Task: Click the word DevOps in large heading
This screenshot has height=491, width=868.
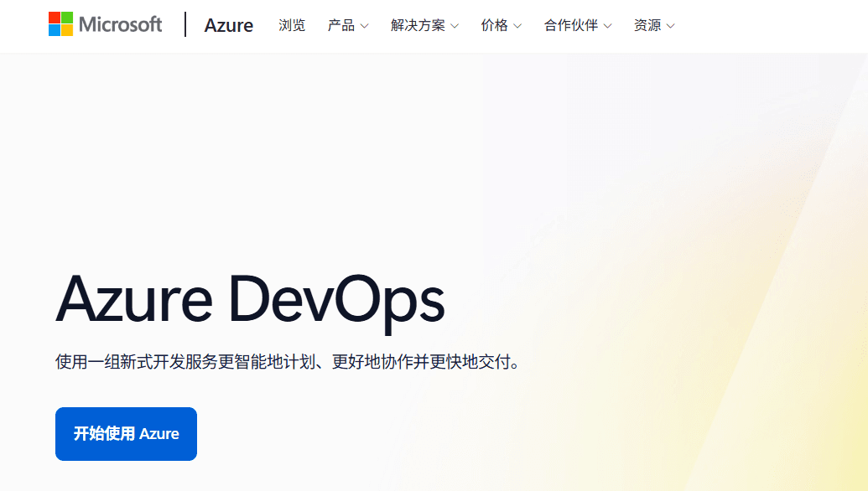Action: [x=336, y=303]
